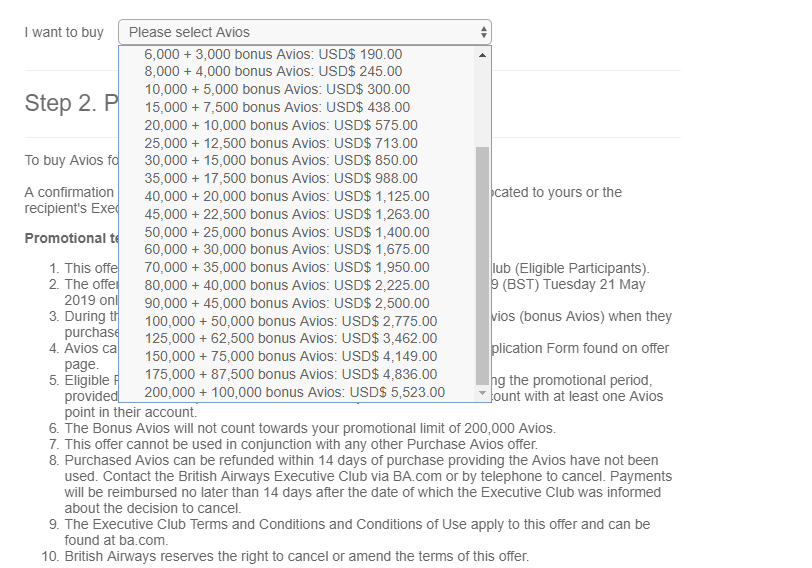Select 15,000 + 7,500 bonus Avios

coord(277,107)
